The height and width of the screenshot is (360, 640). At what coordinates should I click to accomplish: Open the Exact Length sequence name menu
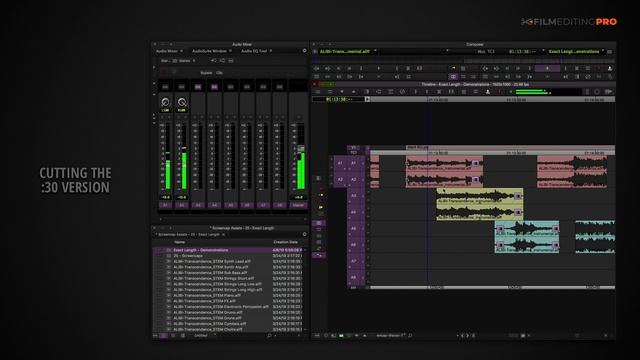tap(575, 51)
